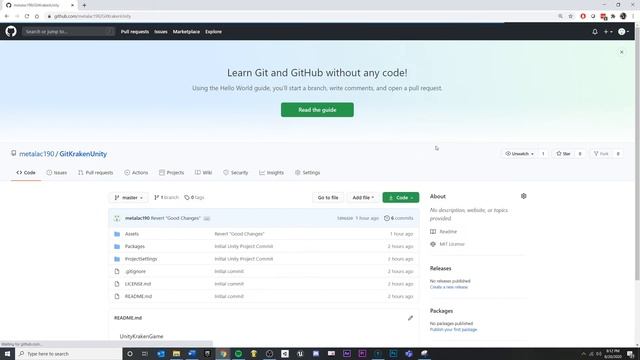Open the About settings gear

coord(524,196)
